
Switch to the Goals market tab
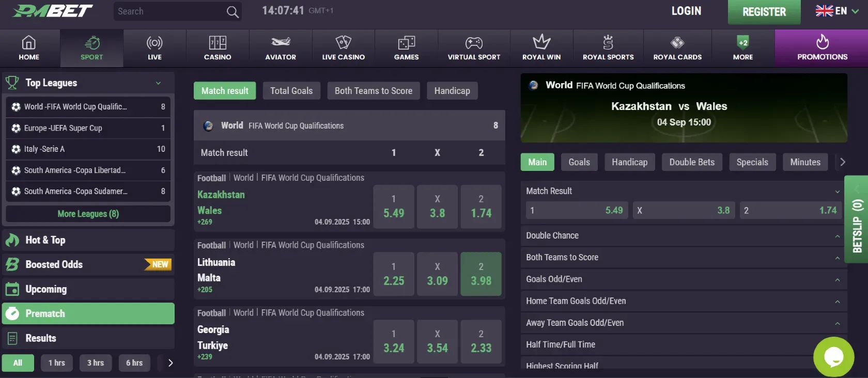[x=579, y=162]
